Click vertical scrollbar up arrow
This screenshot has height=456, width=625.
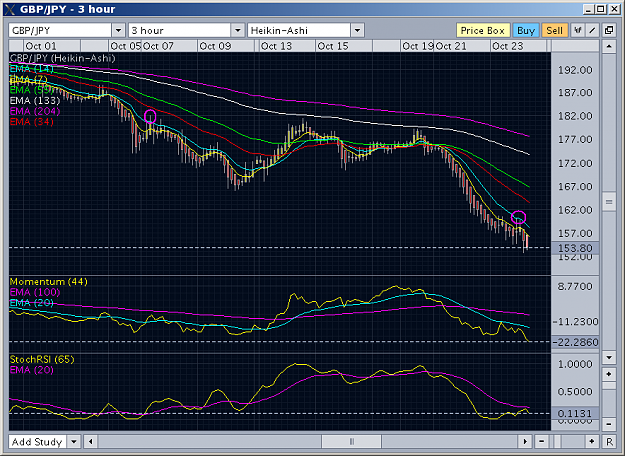(609, 47)
